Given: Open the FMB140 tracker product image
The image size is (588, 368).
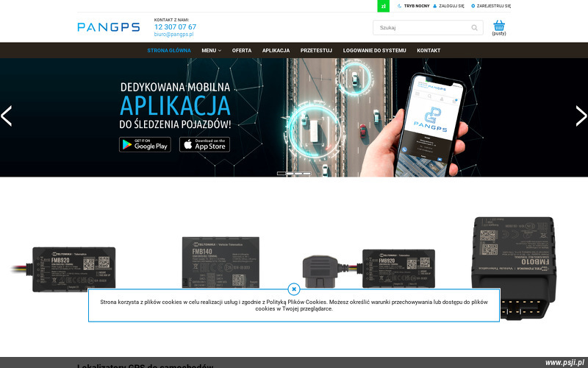Looking at the screenshot, I should point(220,263).
